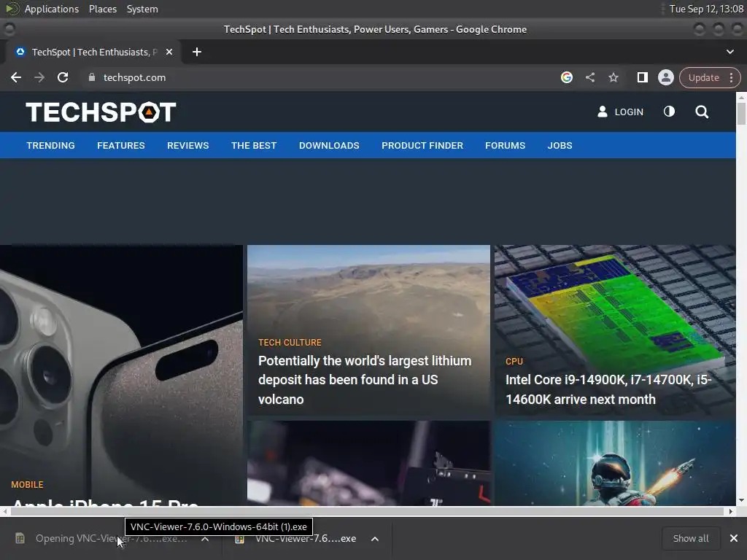
Task: Click the CPU category label
Action: (x=514, y=362)
